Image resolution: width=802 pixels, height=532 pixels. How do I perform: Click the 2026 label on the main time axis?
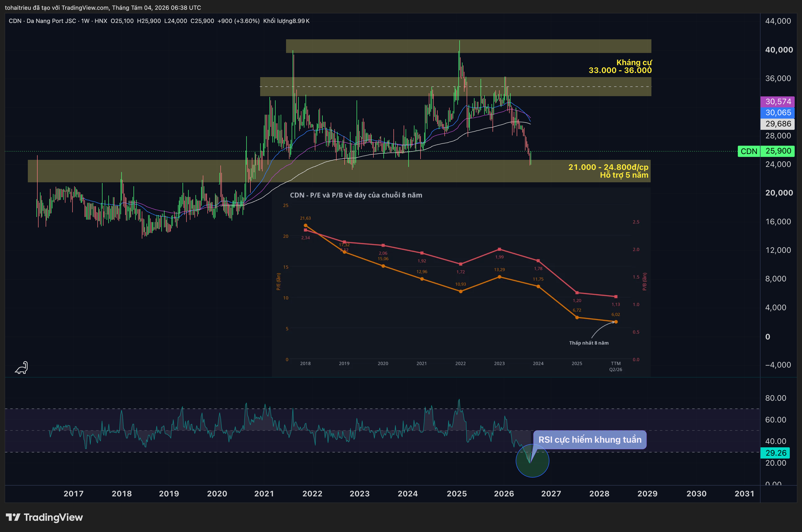pyautogui.click(x=504, y=494)
